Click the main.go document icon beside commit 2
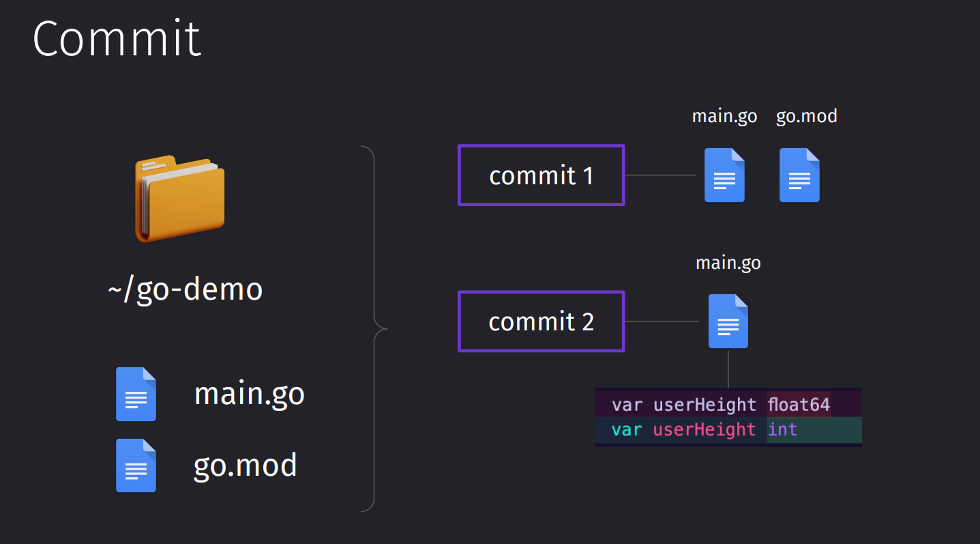Image resolution: width=980 pixels, height=544 pixels. pyautogui.click(x=728, y=321)
